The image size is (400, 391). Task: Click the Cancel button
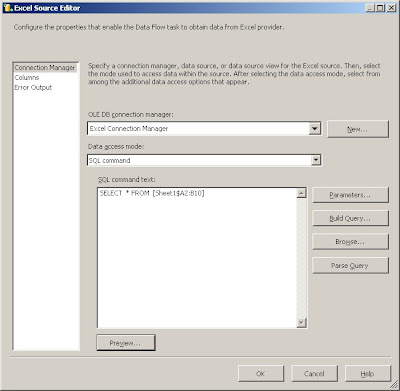coord(314,374)
